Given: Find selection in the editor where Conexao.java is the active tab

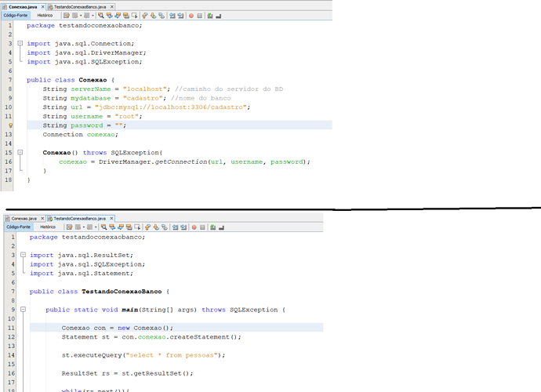Looking at the screenshot, I should [x=100, y=16].
